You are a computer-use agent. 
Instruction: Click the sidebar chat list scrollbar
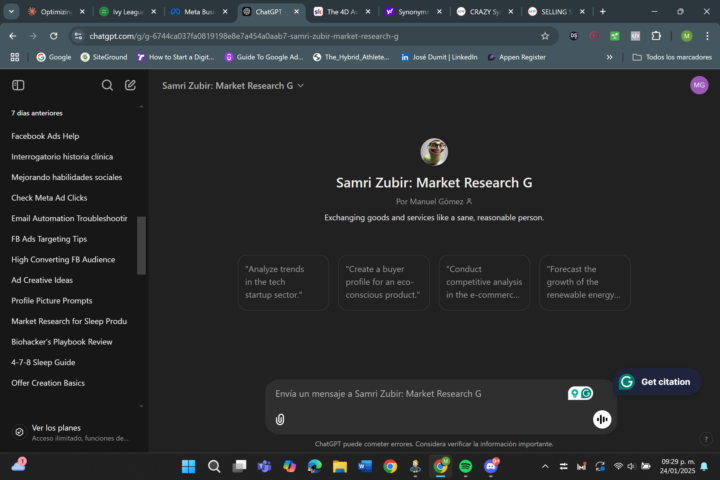click(x=141, y=245)
